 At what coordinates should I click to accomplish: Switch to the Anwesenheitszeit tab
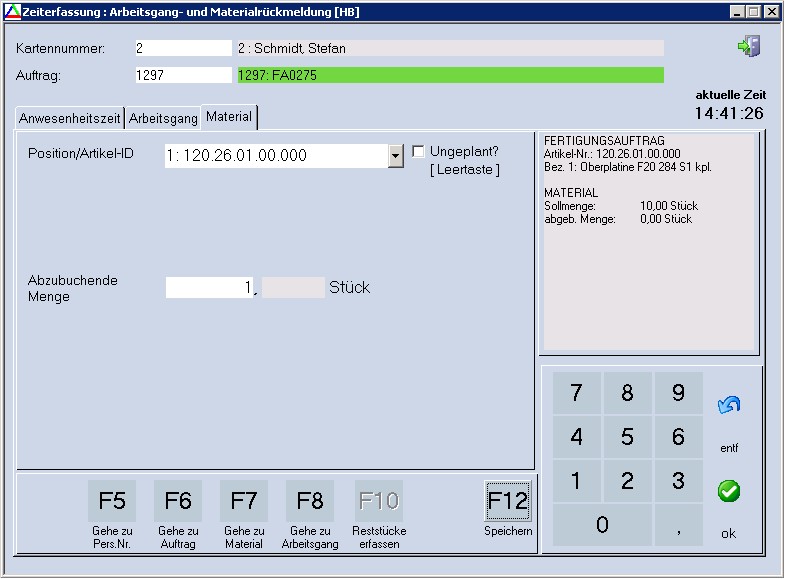[69, 118]
